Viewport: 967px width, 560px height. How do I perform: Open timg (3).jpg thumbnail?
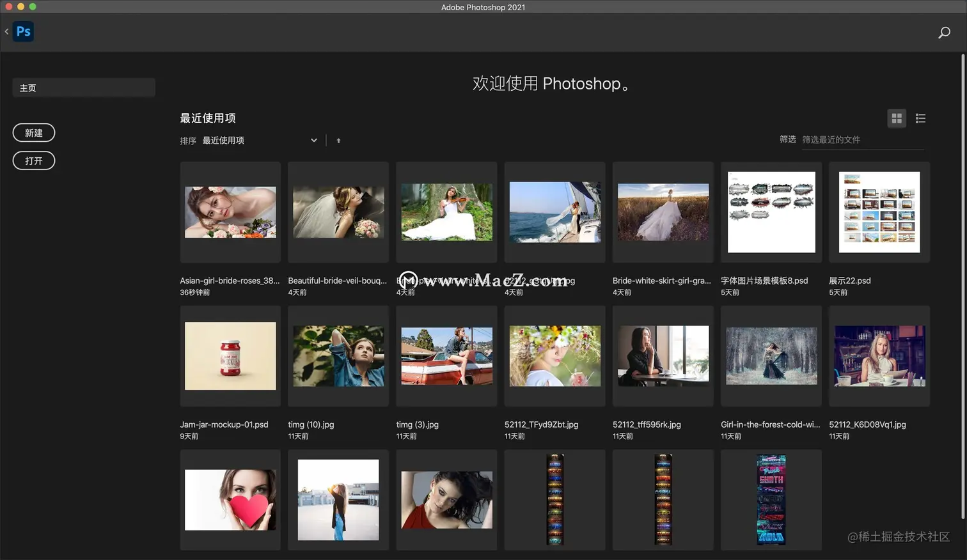pos(446,356)
